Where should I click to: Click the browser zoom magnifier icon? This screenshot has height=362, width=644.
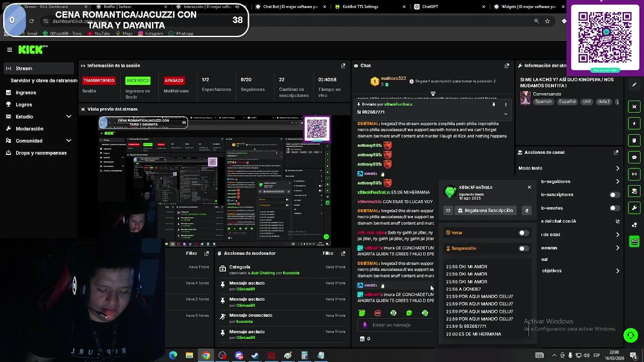pos(536,21)
